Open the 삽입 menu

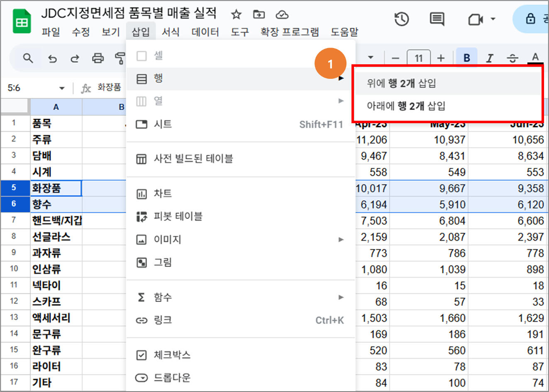(x=141, y=32)
